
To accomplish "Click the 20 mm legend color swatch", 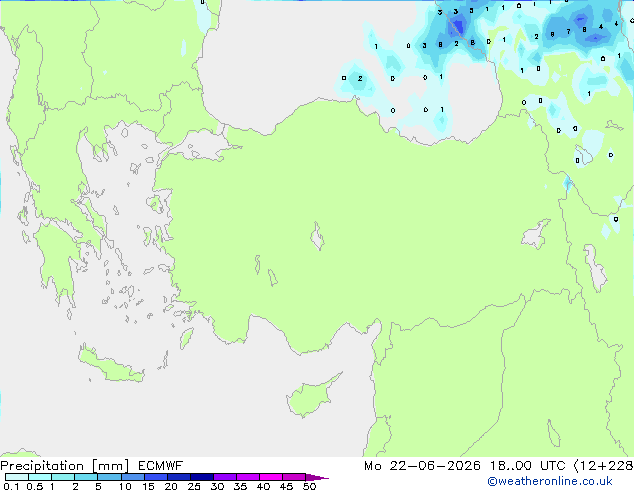I will click(178, 477).
